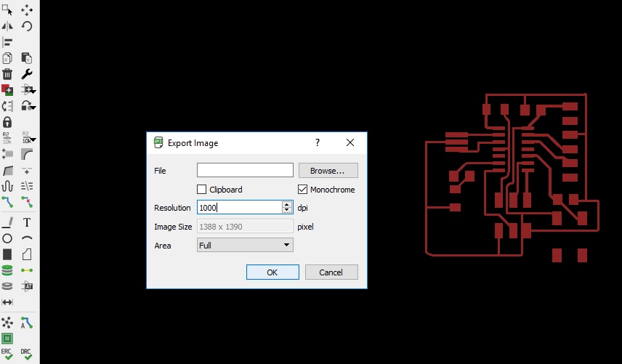
Task: Cancel the Export Image dialog
Action: (331, 272)
